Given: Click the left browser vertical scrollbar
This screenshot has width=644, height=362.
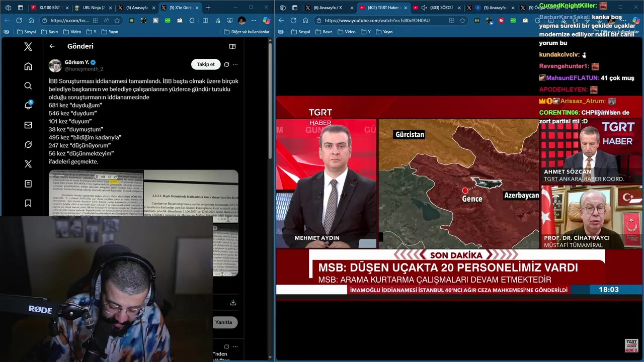Looking at the screenshot, I should pyautogui.click(x=270, y=101).
